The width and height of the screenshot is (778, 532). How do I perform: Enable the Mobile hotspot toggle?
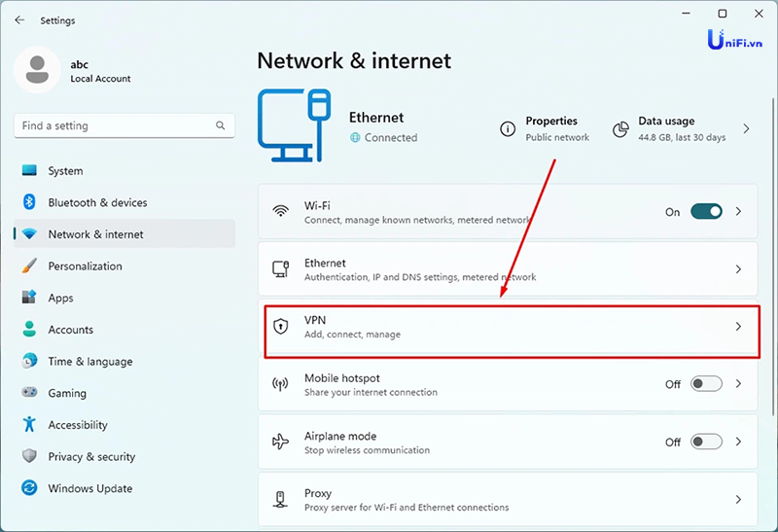706,383
